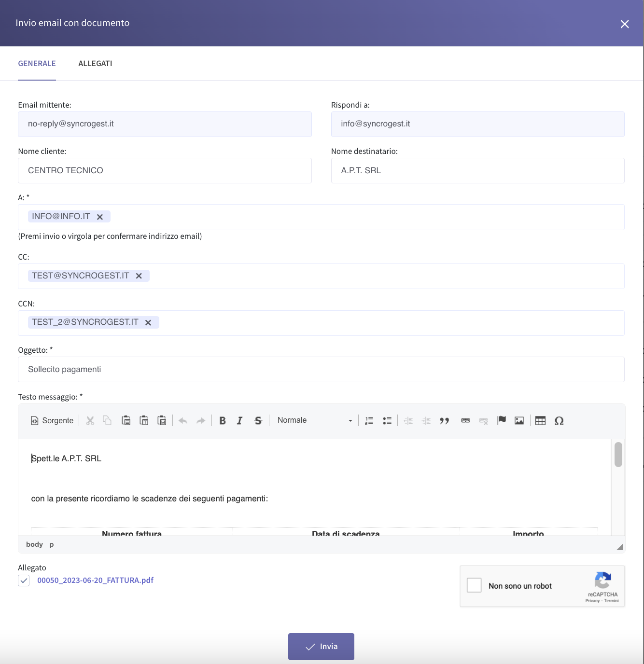Viewport: 644px width, 664px height.
Task: Remove INFO@INFO.IT recipient tag
Action: (x=100, y=217)
